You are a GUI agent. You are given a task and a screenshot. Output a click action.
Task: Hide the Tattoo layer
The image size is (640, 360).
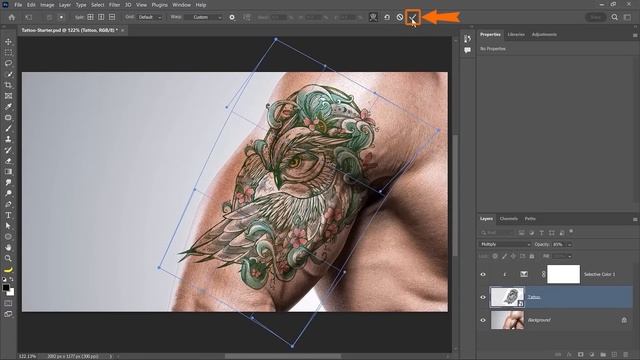[483, 297]
